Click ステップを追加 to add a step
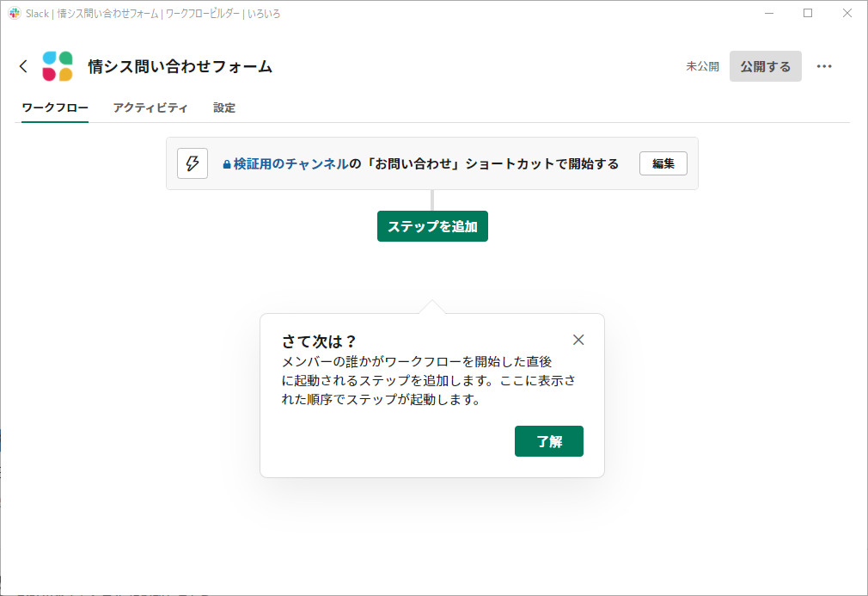The image size is (868, 596). (432, 226)
